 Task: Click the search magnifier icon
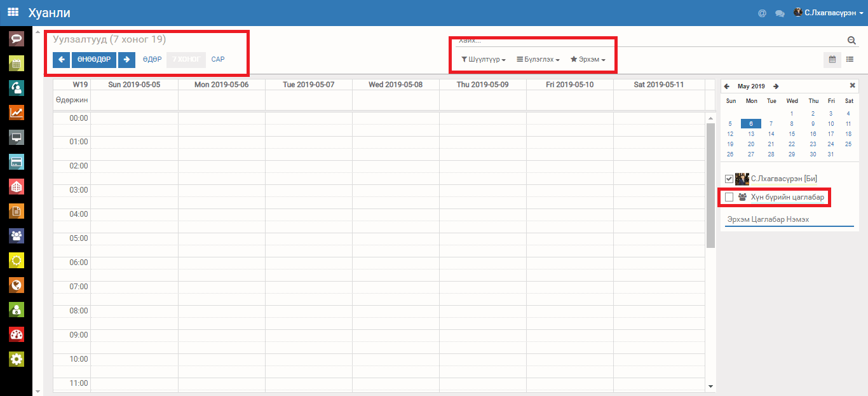[x=851, y=41]
